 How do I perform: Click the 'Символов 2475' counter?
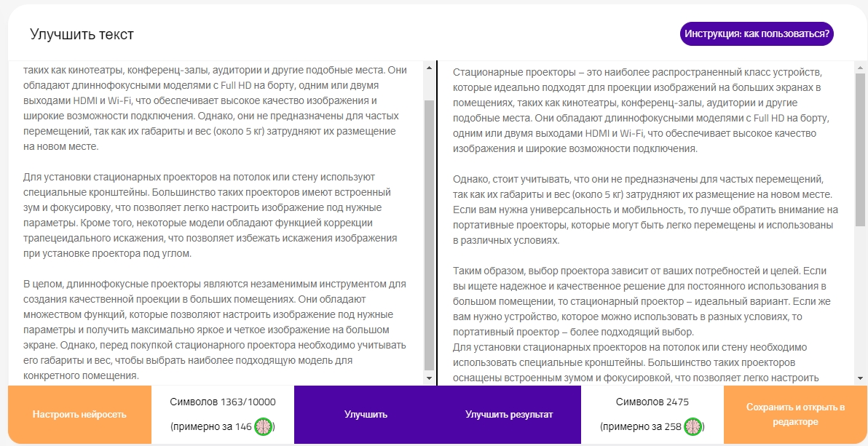[x=652, y=402]
